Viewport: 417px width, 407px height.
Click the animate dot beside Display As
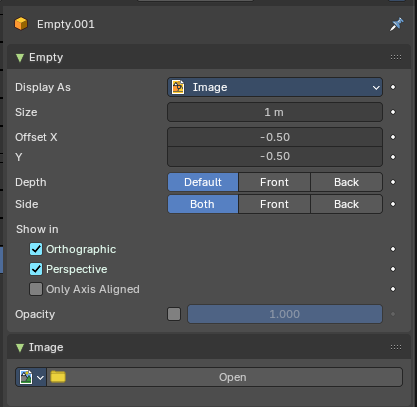(393, 87)
